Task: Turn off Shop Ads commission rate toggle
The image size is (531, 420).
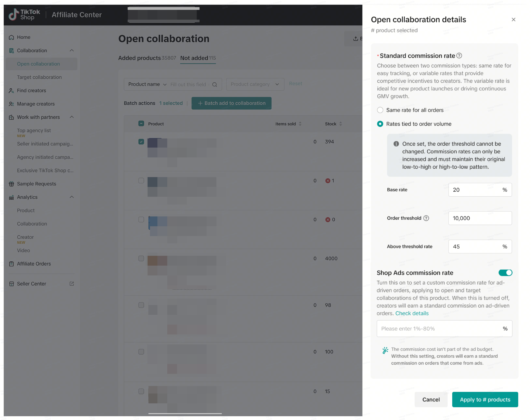Action: (x=505, y=273)
